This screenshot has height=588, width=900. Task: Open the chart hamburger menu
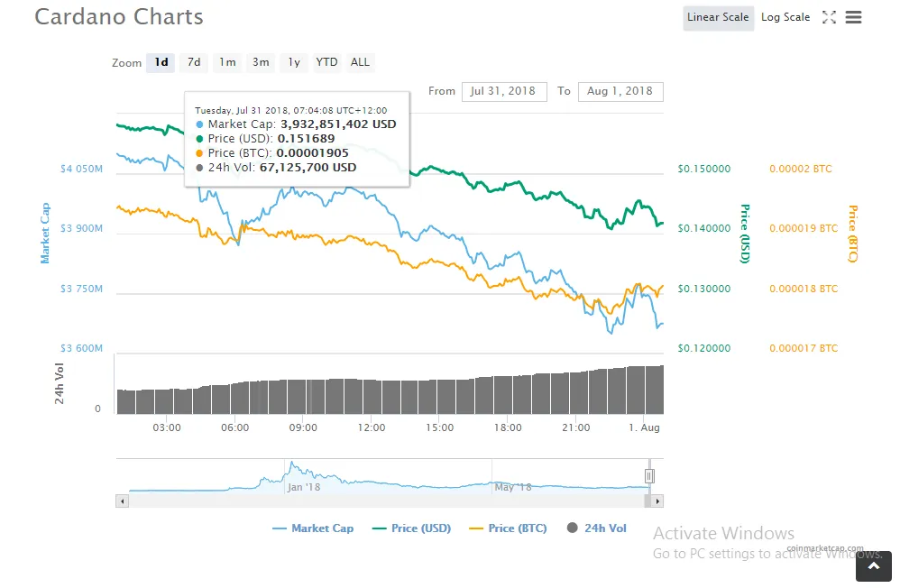point(853,17)
